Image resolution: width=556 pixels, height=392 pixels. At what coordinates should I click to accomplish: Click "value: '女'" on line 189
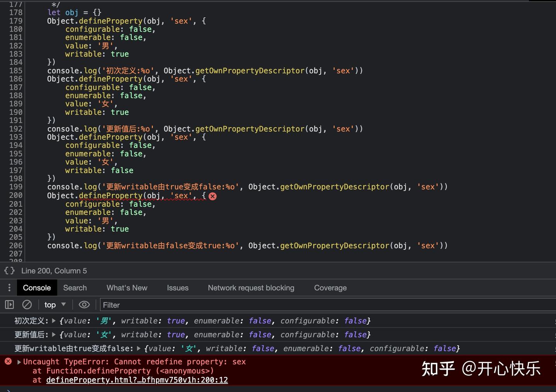point(91,104)
